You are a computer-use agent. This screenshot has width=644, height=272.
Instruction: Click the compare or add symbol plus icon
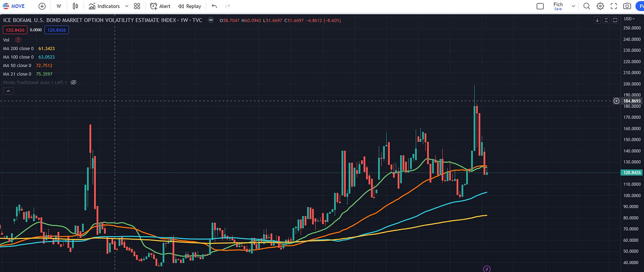[42, 6]
